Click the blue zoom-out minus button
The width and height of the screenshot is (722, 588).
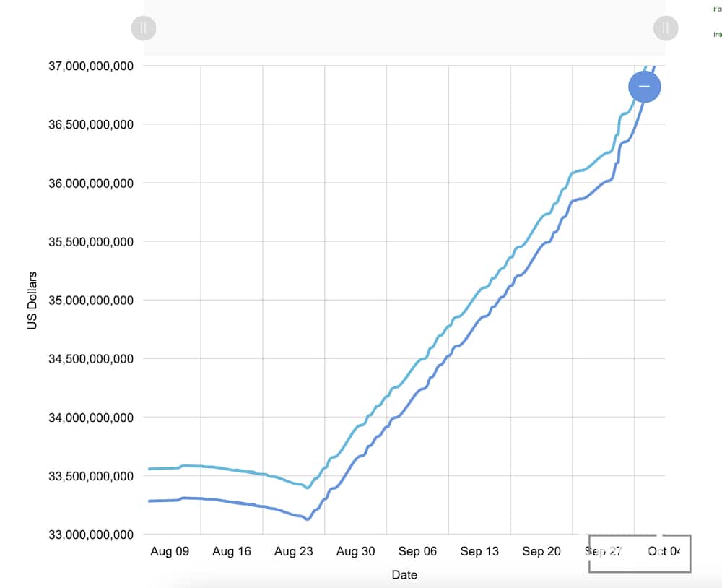pyautogui.click(x=645, y=87)
